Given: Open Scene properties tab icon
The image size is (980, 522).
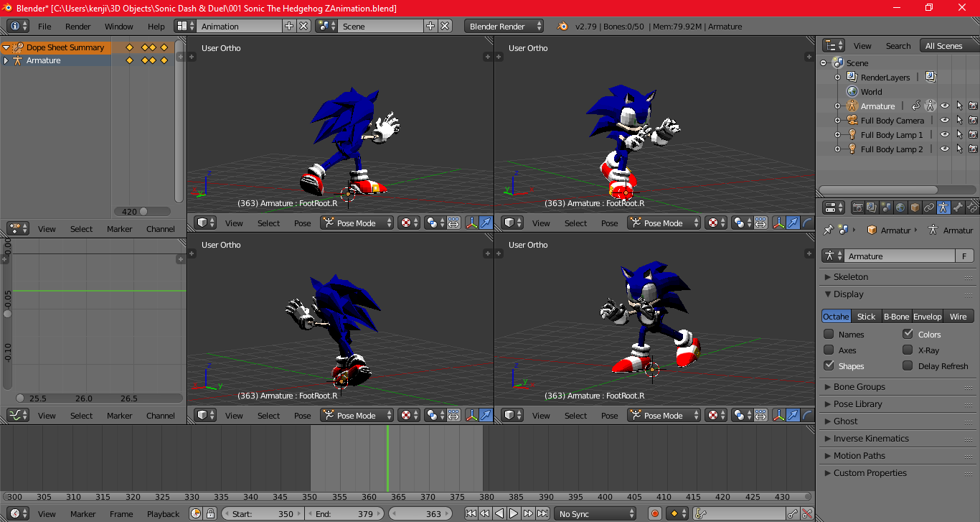Looking at the screenshot, I should (x=885, y=208).
